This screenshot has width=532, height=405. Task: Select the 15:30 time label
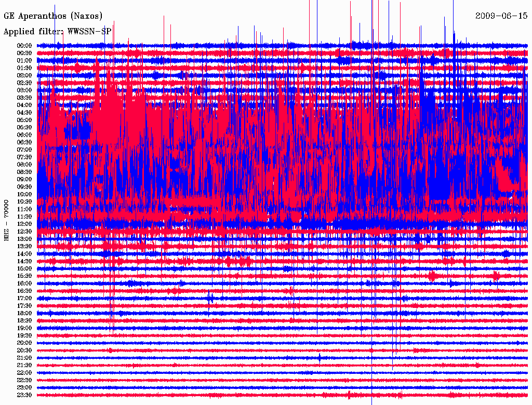[24, 276]
